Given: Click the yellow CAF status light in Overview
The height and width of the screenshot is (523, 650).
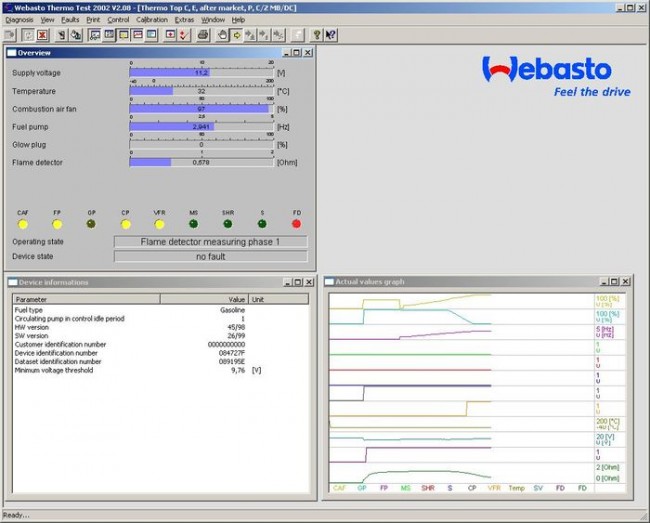Looking at the screenshot, I should click(x=23, y=224).
